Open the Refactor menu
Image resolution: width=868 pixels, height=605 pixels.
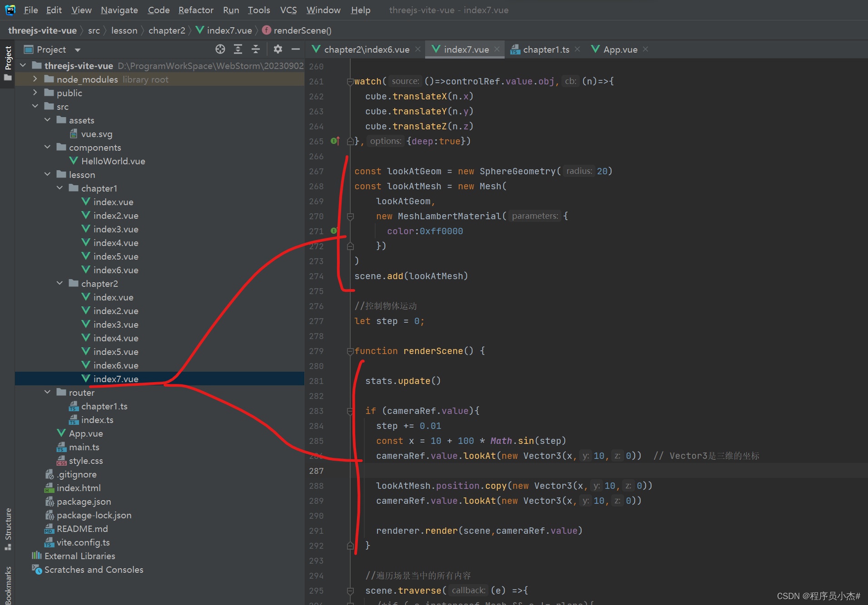(x=196, y=10)
